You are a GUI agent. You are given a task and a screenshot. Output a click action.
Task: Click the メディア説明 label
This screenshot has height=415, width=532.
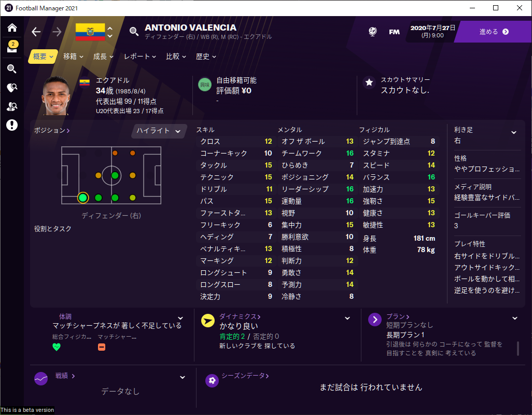pos(472,187)
